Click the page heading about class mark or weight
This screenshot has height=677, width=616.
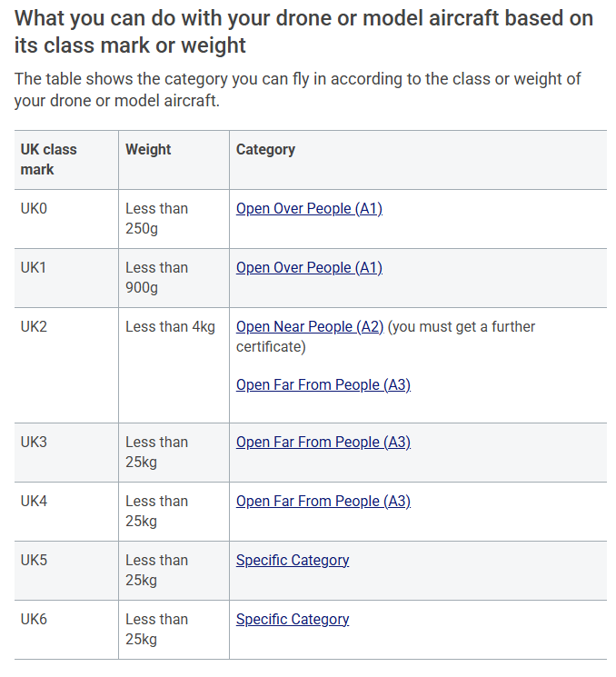coord(303,31)
